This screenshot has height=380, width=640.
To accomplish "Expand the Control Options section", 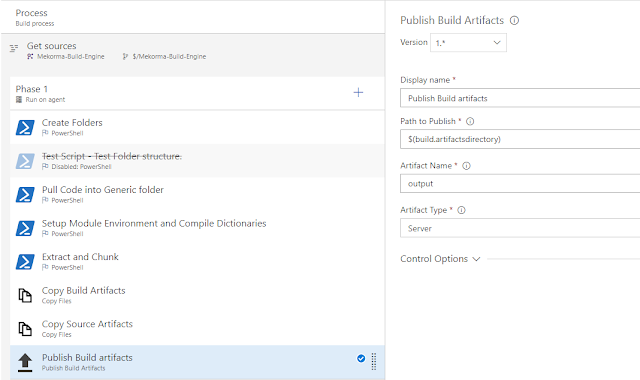I will (x=440, y=259).
